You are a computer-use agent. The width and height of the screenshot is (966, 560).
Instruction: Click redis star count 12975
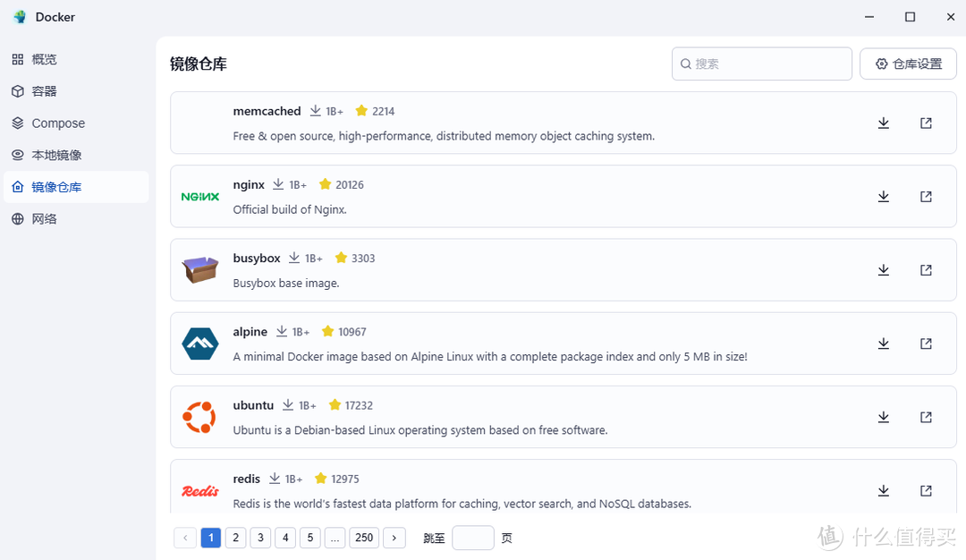click(345, 479)
